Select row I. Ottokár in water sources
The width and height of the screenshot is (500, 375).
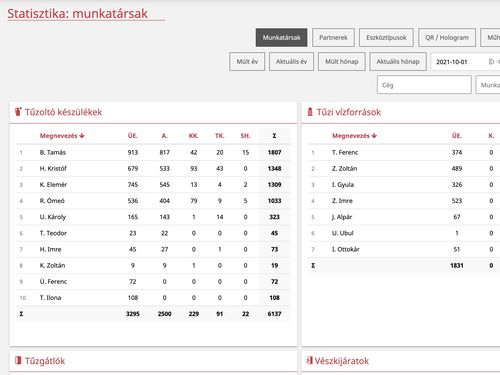point(404,249)
